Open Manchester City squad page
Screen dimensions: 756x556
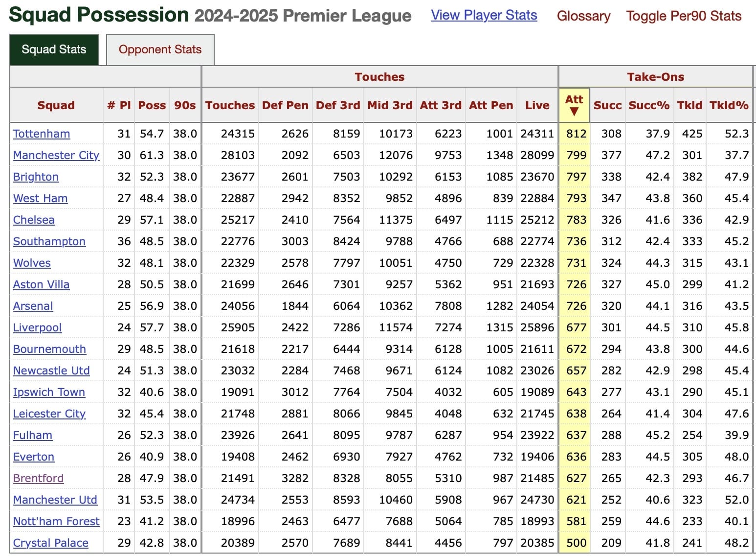coord(56,155)
